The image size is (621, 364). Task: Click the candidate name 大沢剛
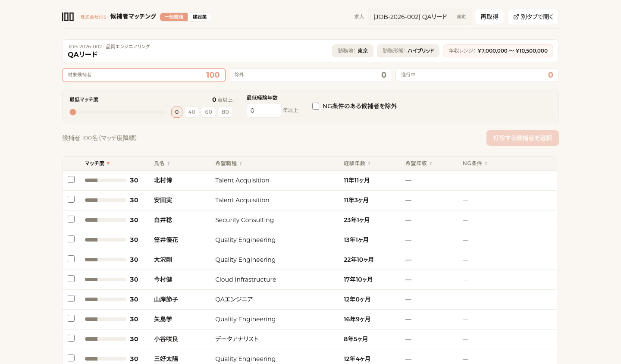pyautogui.click(x=163, y=260)
